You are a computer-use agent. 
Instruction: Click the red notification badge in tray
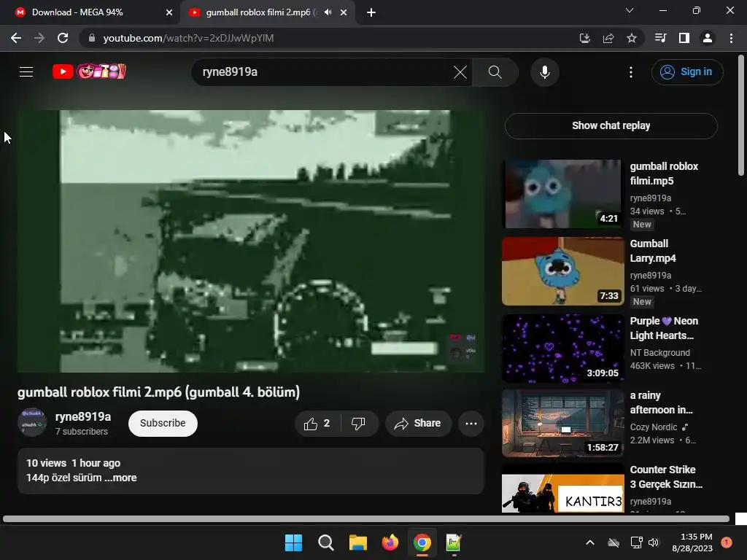[x=727, y=542]
